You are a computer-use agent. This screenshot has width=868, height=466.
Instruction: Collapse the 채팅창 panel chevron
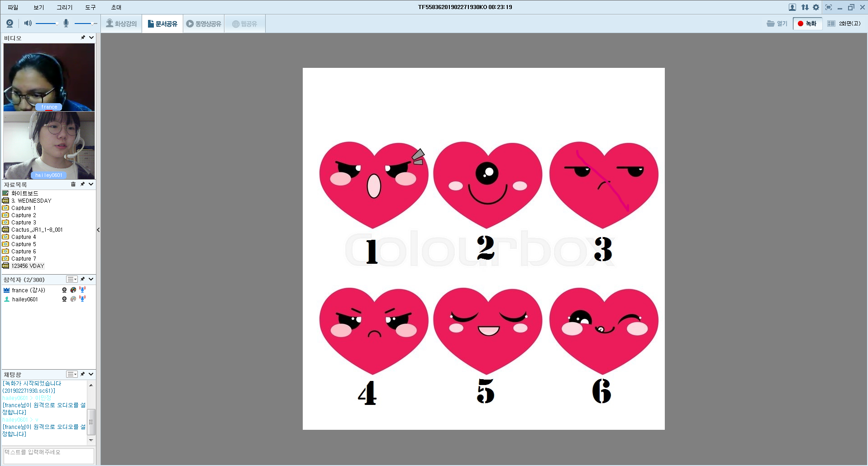click(91, 374)
